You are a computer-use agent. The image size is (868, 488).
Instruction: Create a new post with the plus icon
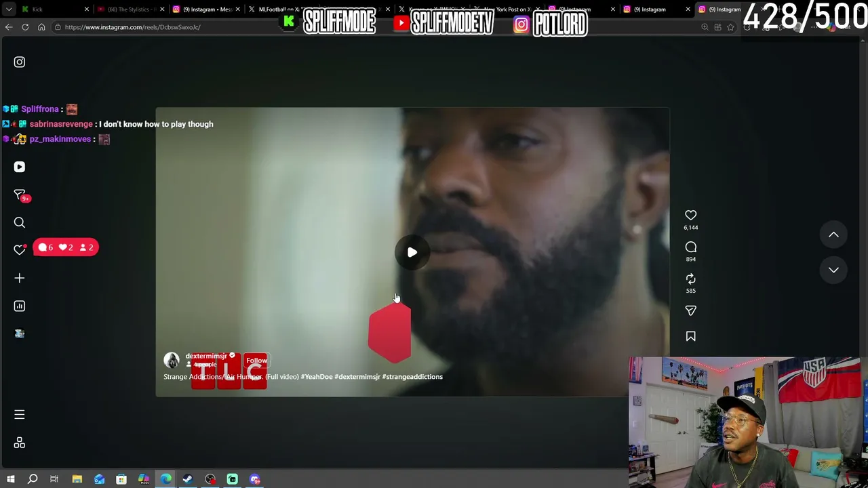click(x=20, y=278)
